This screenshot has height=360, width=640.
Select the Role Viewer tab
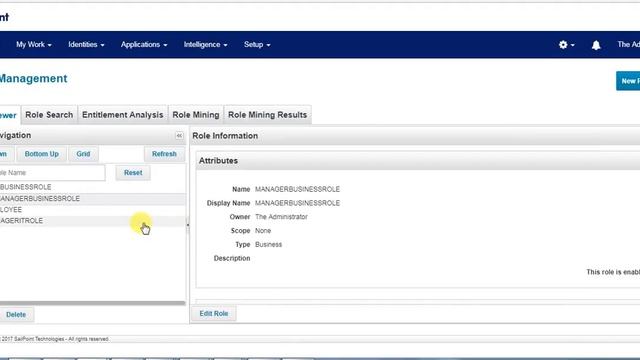tap(9, 115)
